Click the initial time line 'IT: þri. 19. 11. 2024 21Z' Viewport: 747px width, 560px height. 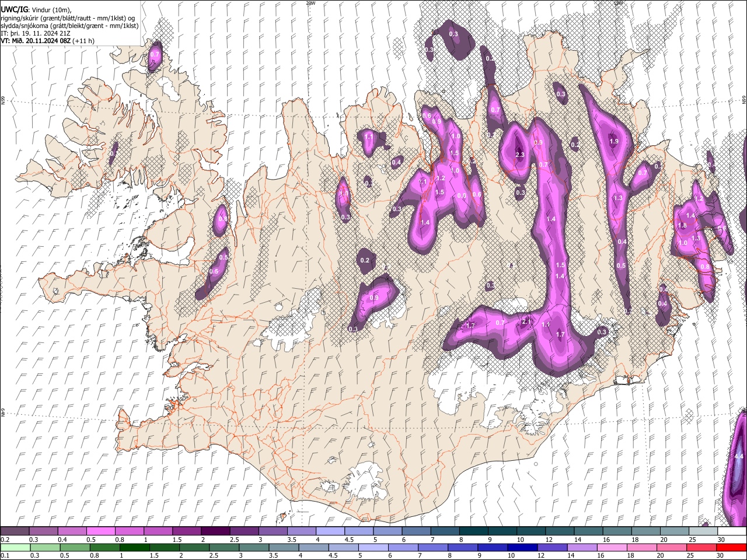pyautogui.click(x=36, y=33)
